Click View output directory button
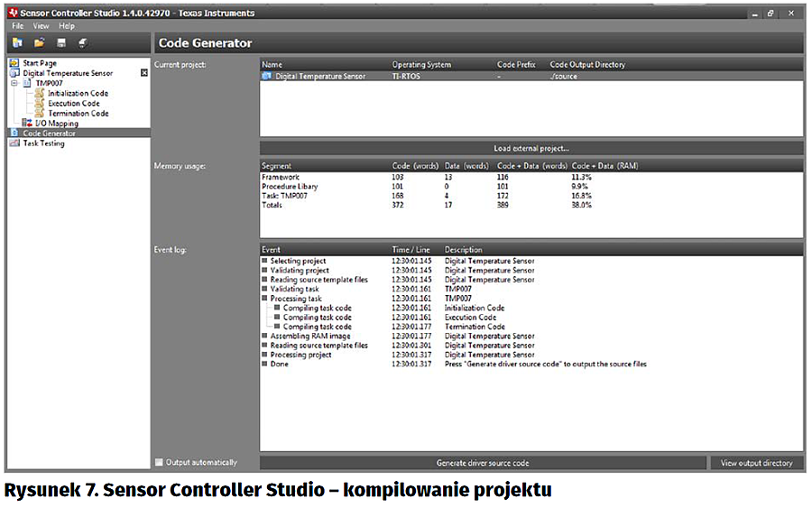This screenshot has height=508, width=812. [756, 463]
